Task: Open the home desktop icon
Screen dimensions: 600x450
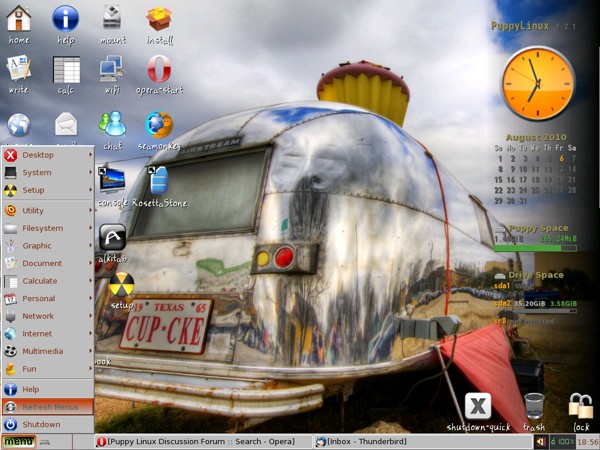Action: click(x=18, y=18)
